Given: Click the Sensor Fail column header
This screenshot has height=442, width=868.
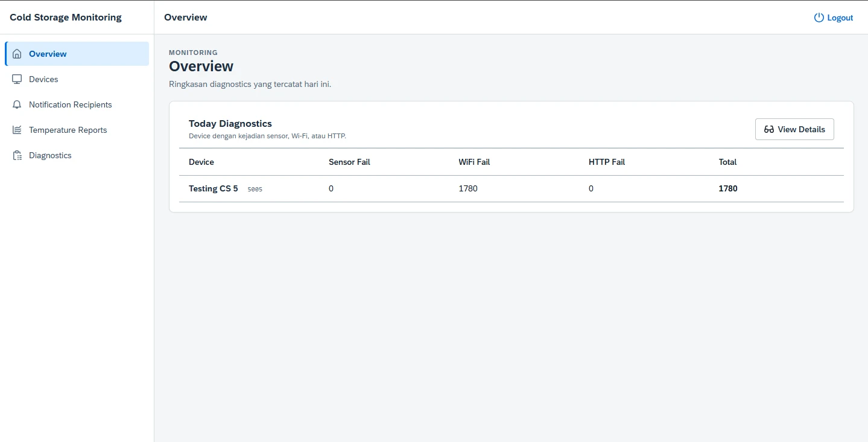Looking at the screenshot, I should (x=349, y=162).
